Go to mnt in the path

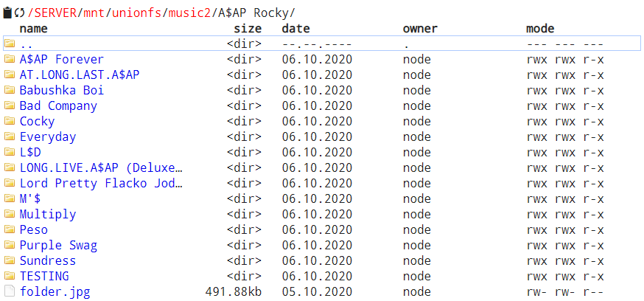tap(94, 13)
